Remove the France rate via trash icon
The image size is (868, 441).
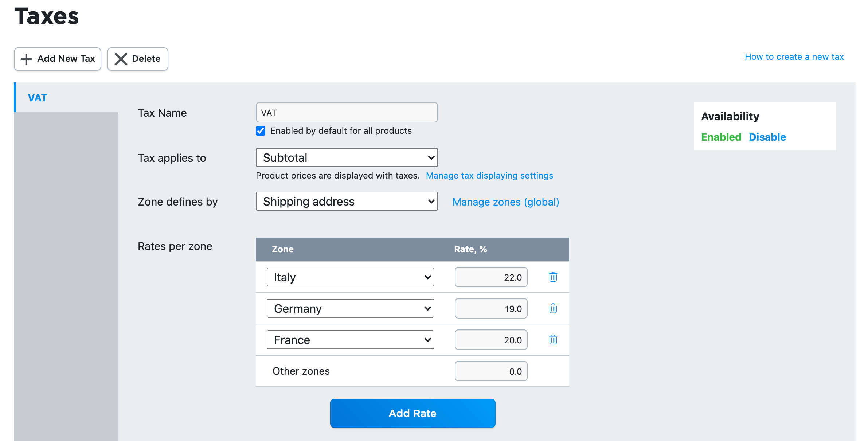553,340
